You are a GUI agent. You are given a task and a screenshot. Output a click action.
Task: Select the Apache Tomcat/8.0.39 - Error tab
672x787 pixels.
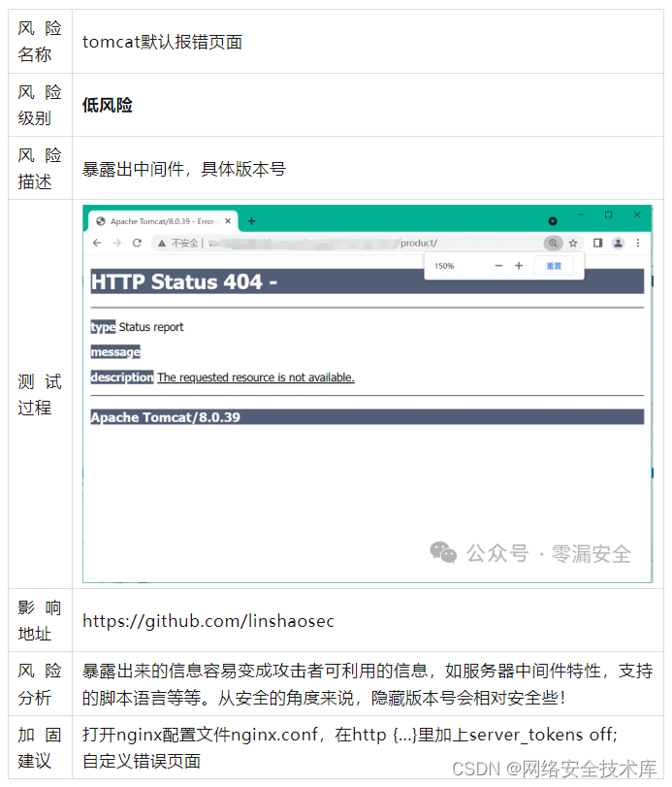(x=163, y=221)
